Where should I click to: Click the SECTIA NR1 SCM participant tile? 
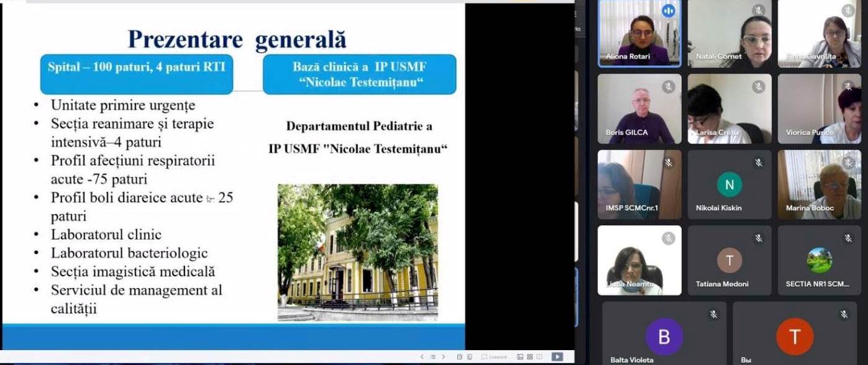[819, 260]
